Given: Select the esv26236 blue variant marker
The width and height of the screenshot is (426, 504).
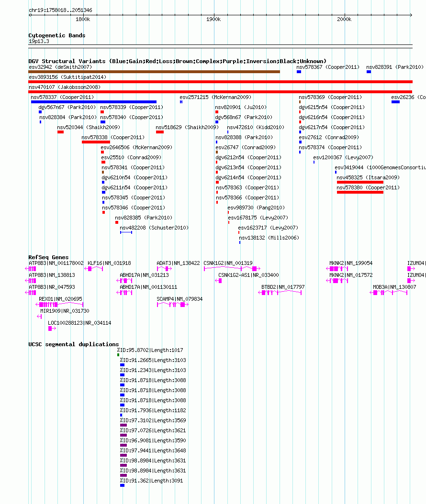Looking at the screenshot, I should pyautogui.click(x=395, y=102).
